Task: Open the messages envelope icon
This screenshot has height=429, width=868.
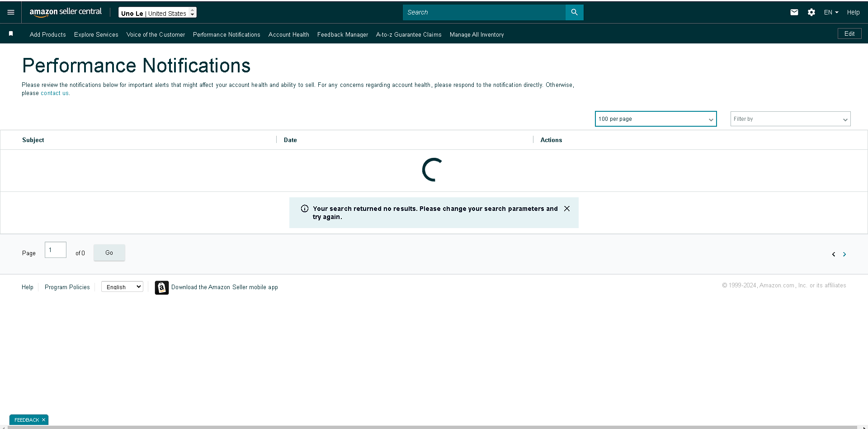Action: tap(794, 12)
